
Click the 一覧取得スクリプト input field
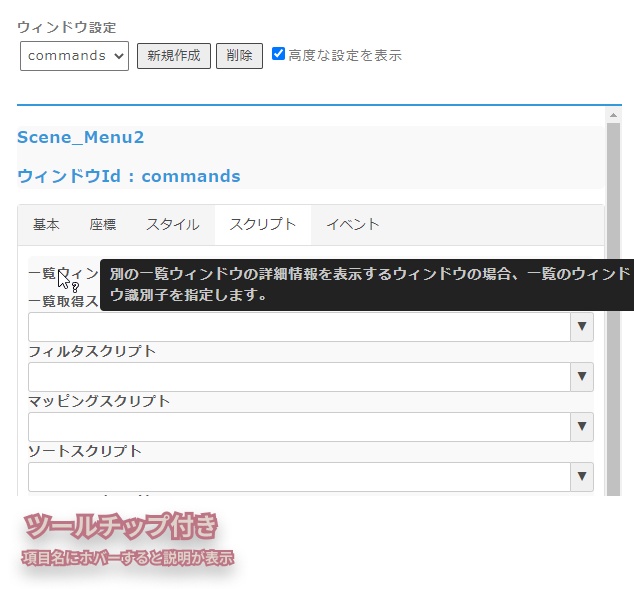pos(299,327)
